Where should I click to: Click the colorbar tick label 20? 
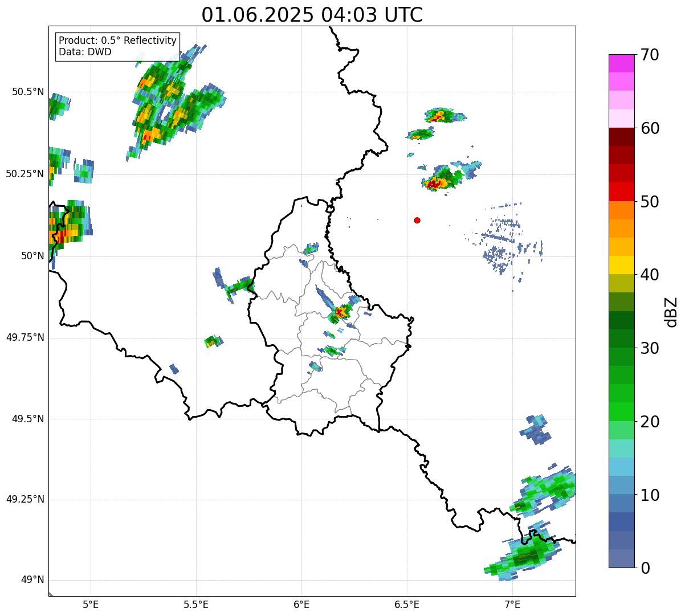[650, 422]
